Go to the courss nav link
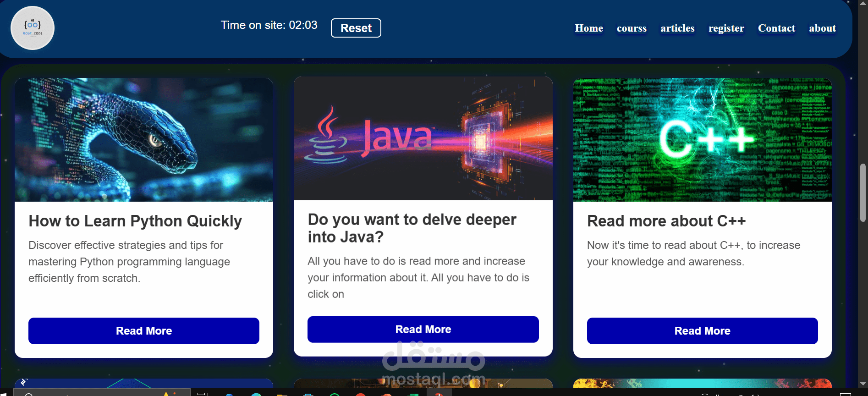This screenshot has height=396, width=868. pyautogui.click(x=632, y=28)
